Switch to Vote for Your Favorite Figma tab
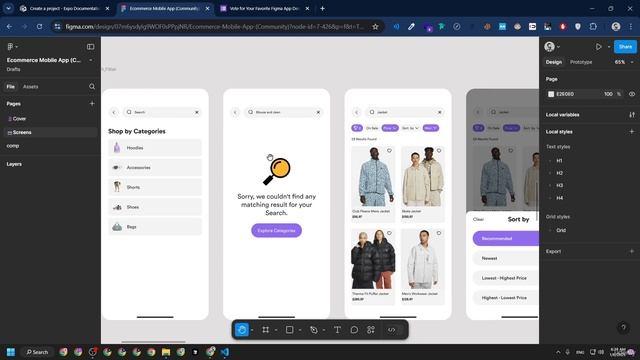This screenshot has width=640, height=360. click(x=264, y=8)
